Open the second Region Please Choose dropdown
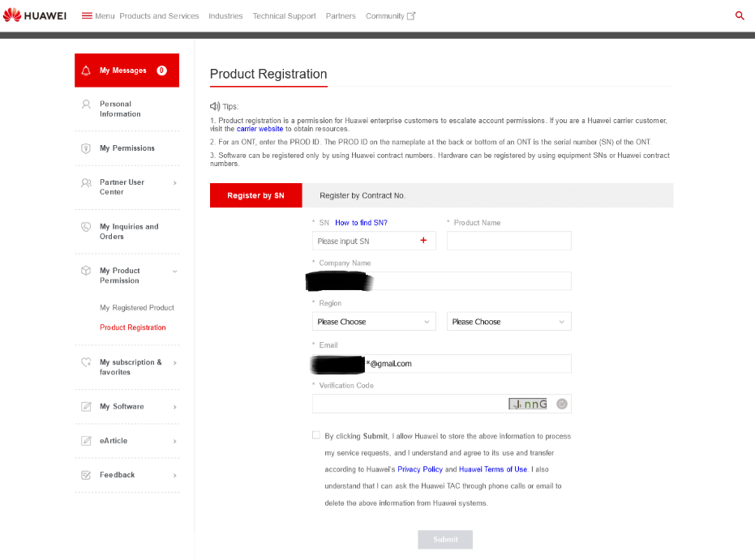755x560 pixels. [509, 322]
